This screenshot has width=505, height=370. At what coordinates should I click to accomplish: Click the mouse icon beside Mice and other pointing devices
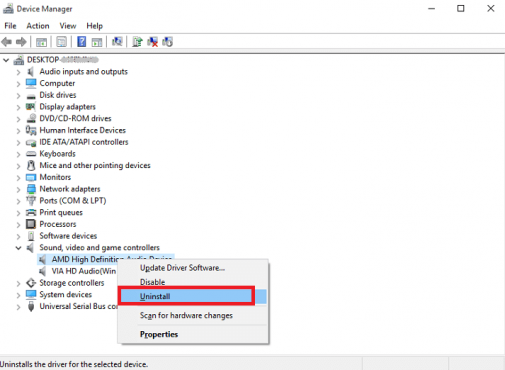31,165
